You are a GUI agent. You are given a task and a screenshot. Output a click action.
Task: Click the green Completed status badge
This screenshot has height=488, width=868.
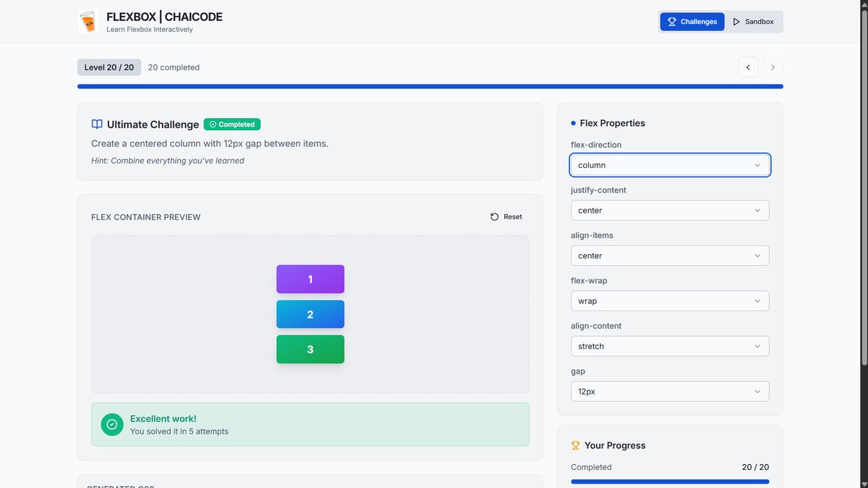232,125
